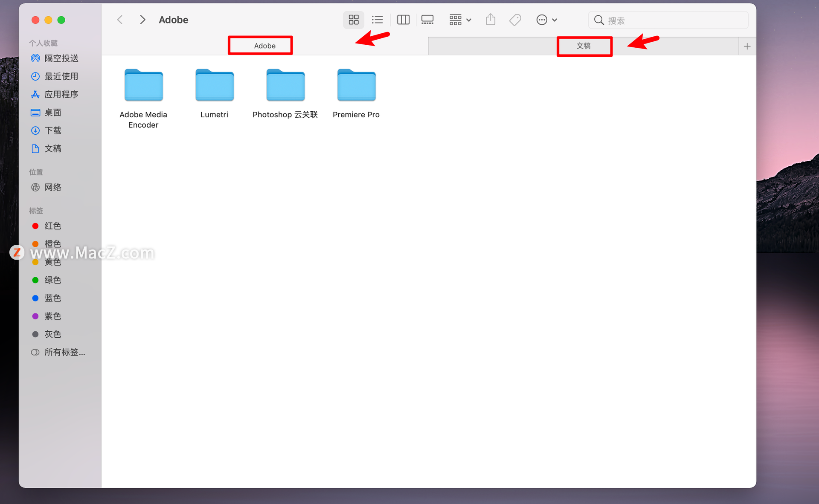Click the 位置 section header
The height and width of the screenshot is (504, 819).
pos(36,172)
